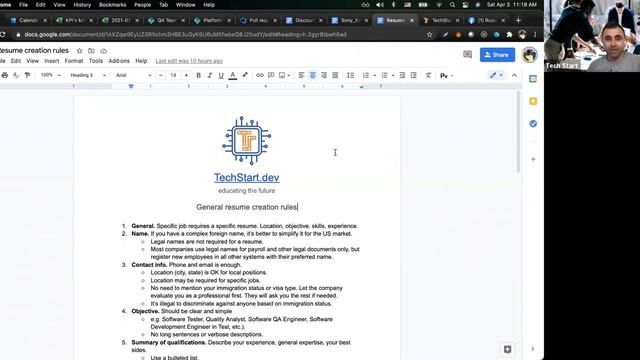Move the document with the folder icon

point(91,51)
